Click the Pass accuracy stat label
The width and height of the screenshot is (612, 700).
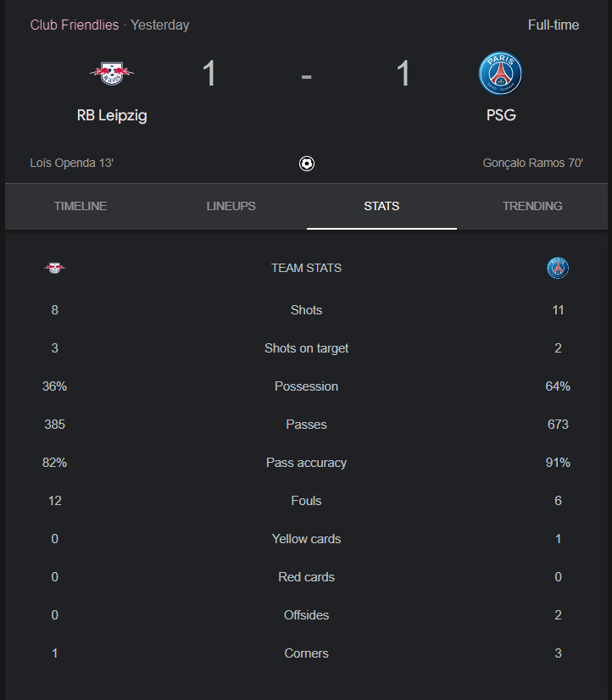306,463
